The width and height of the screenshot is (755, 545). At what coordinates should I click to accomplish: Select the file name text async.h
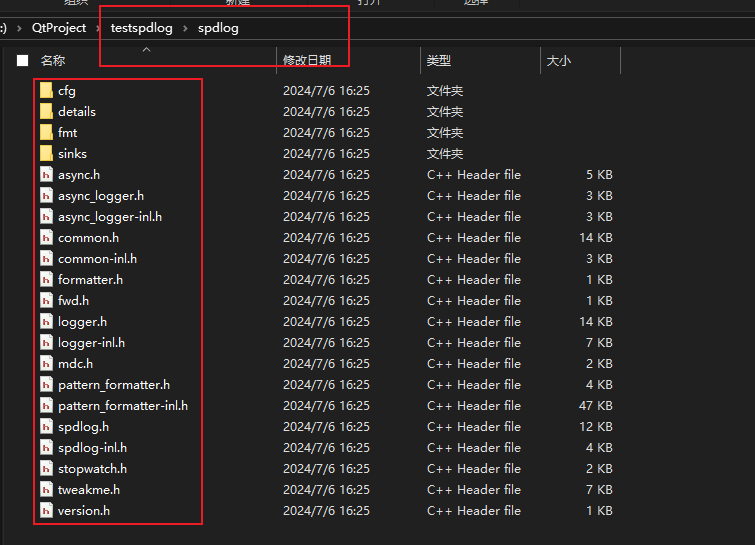[x=79, y=175]
